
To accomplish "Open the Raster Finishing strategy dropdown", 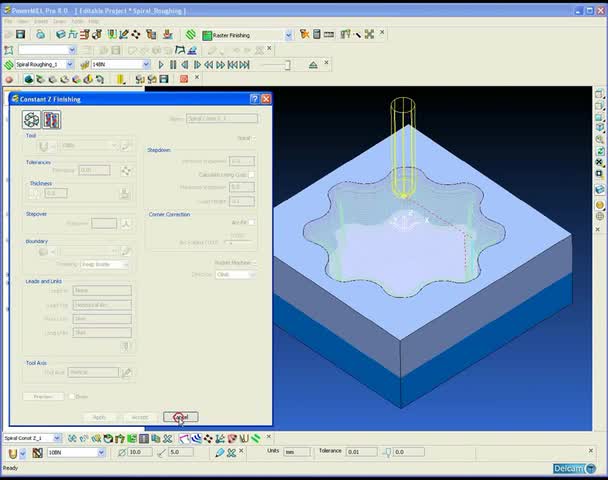I will [x=288, y=35].
